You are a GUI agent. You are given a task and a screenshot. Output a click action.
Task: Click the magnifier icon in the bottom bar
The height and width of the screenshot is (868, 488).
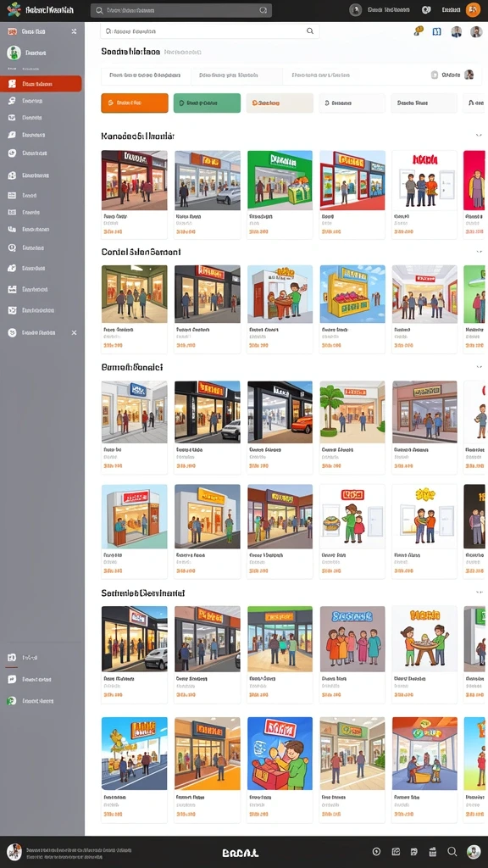(452, 852)
